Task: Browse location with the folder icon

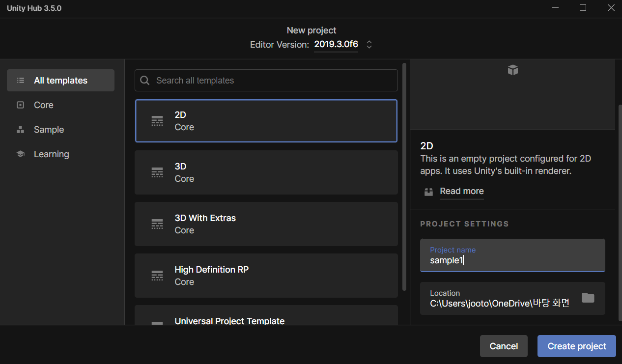Action: (588, 298)
